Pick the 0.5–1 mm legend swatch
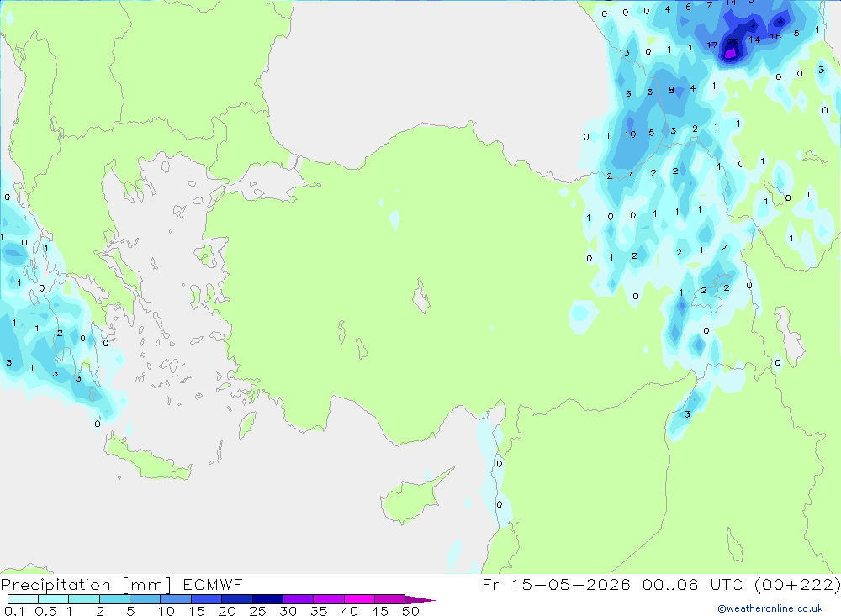The image size is (841, 616). 53,599
